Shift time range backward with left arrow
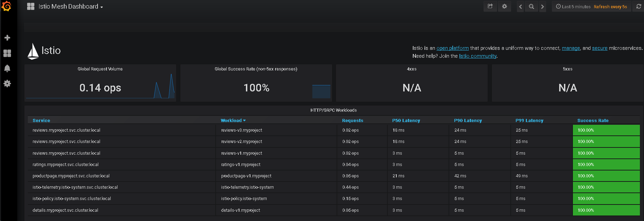Image resolution: width=644 pixels, height=221 pixels. coord(520,7)
